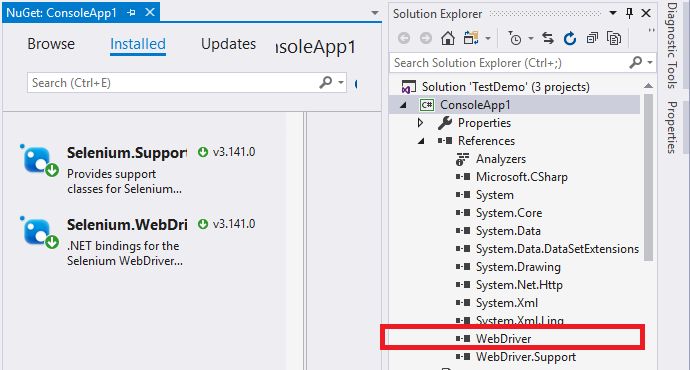Close the NuGet: ConsoleApp1 tab
The image size is (690, 370).
[150, 12]
